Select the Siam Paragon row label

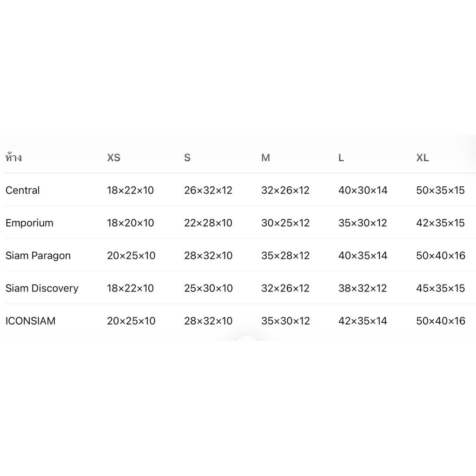(x=38, y=256)
